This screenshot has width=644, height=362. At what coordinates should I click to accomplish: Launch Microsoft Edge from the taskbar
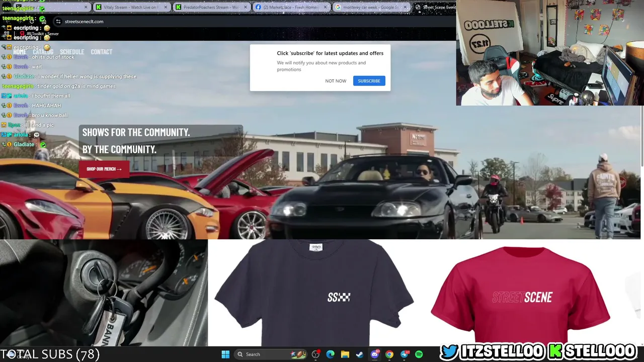click(x=330, y=354)
